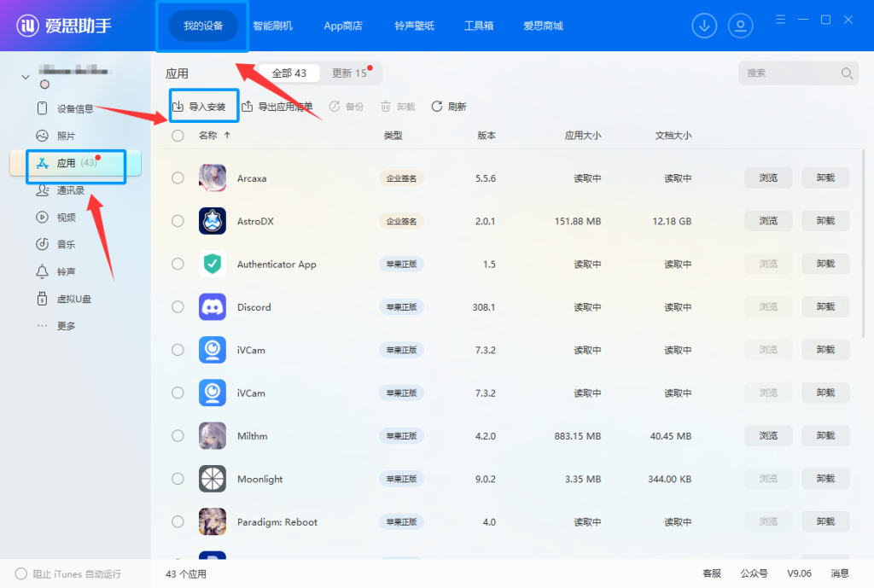
Task: Click 卸载 for Moonlight
Action: click(x=825, y=478)
